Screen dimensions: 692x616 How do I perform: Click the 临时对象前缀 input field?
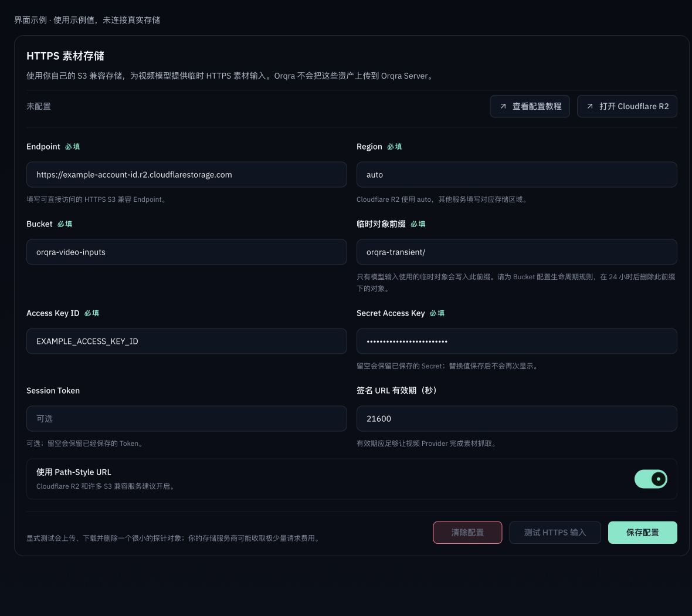point(516,252)
